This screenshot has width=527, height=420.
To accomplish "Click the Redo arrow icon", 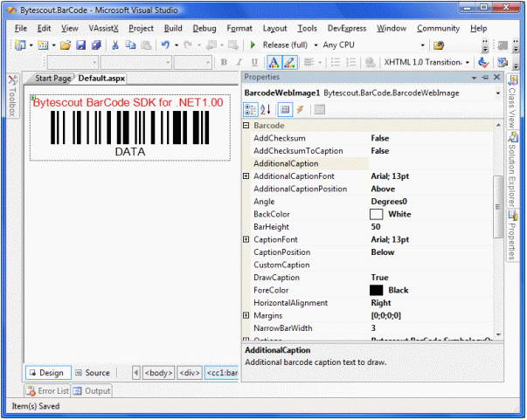I will (188, 45).
